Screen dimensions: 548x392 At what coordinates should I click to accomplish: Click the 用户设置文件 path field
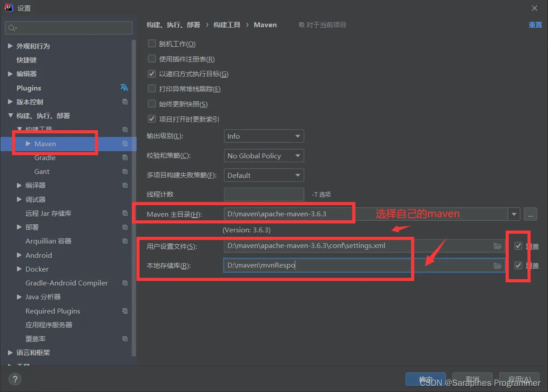(364, 246)
